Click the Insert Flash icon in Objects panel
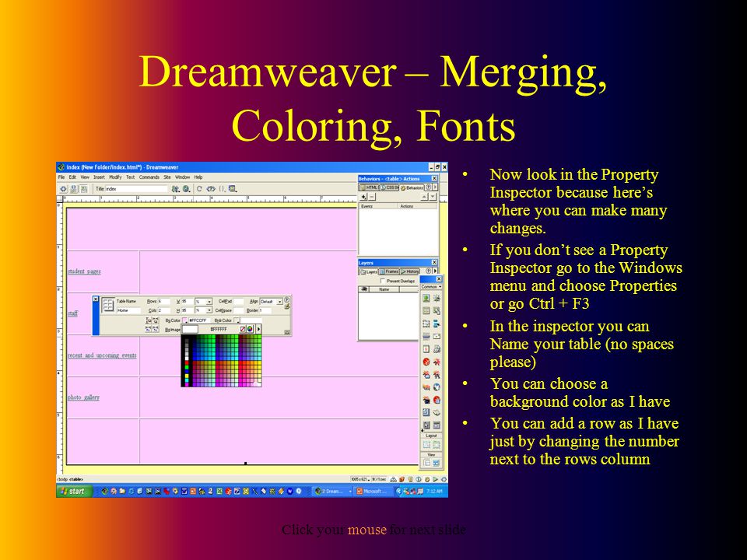The width and height of the screenshot is (747, 560). click(426, 362)
